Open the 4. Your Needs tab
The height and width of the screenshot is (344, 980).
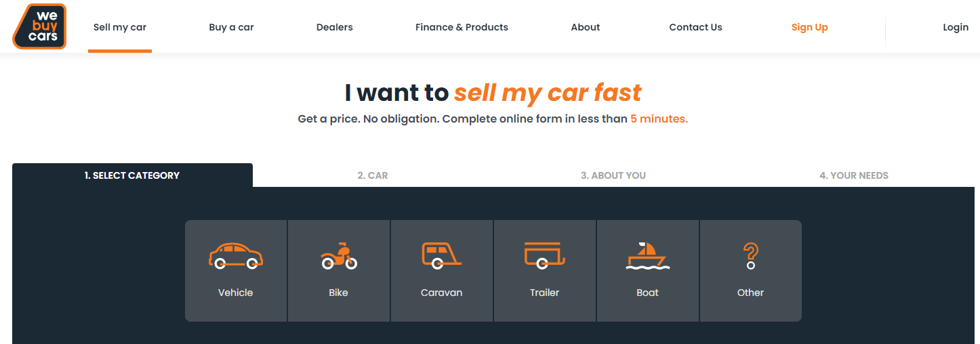(854, 175)
